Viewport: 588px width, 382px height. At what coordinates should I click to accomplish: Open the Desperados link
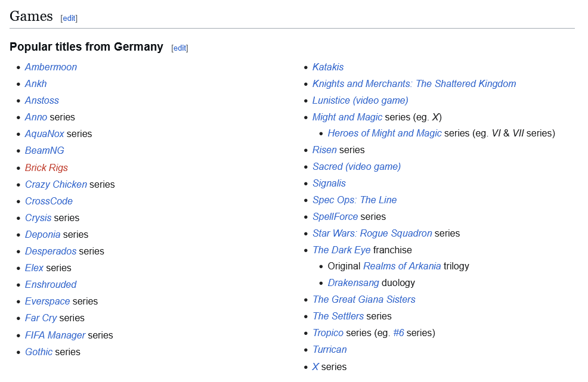pyautogui.click(x=51, y=251)
